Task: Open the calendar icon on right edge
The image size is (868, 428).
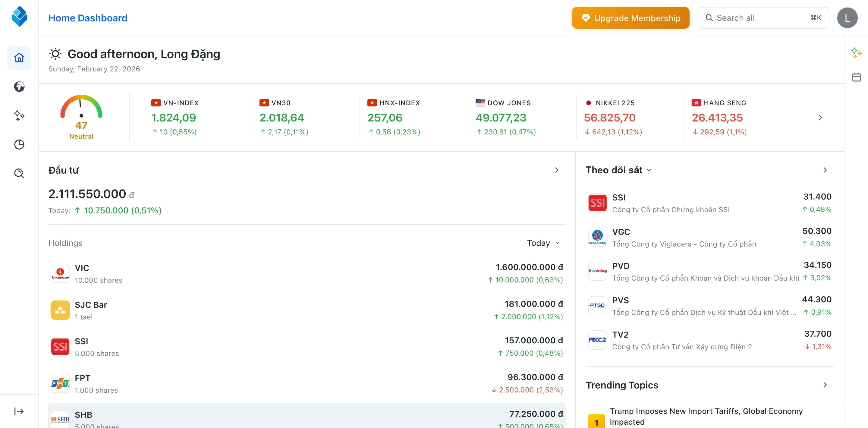Action: [x=857, y=77]
